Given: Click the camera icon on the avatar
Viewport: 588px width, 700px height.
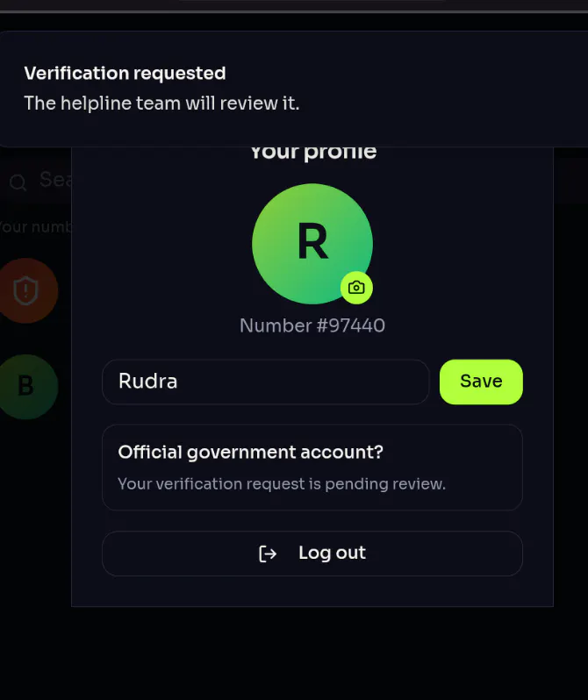Looking at the screenshot, I should click(356, 288).
